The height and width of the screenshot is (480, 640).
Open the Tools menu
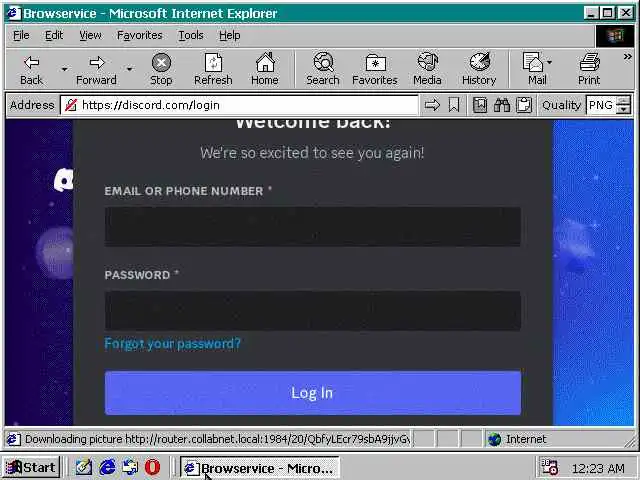coord(191,36)
